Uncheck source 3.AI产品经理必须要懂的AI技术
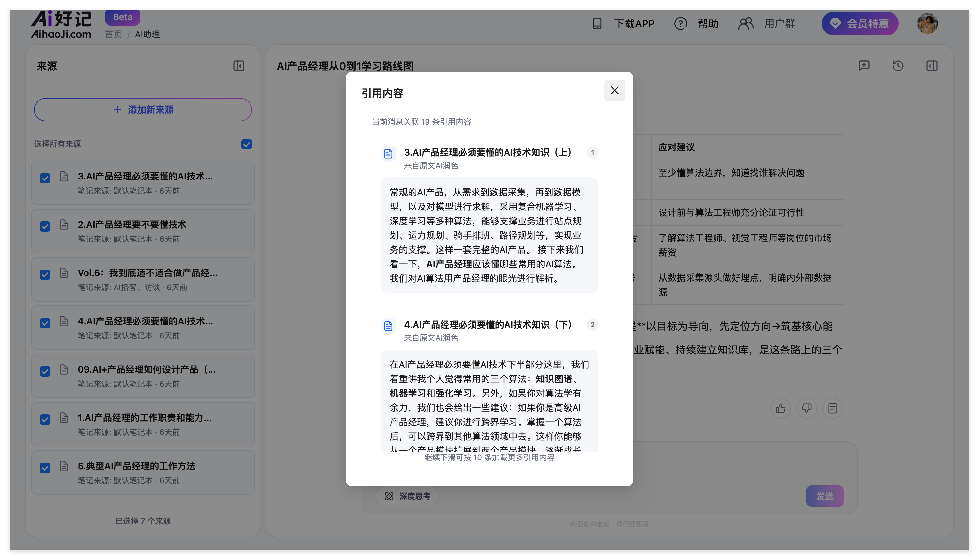The height and width of the screenshot is (560, 979). click(x=45, y=179)
